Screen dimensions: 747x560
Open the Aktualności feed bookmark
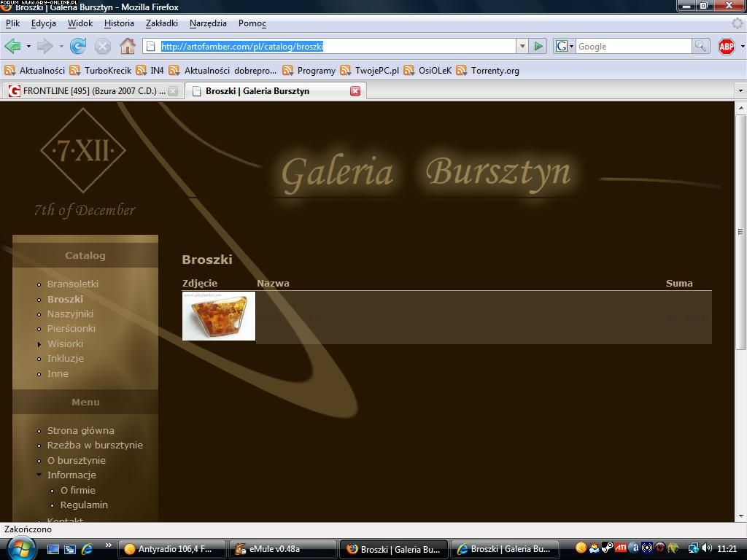click(34, 71)
